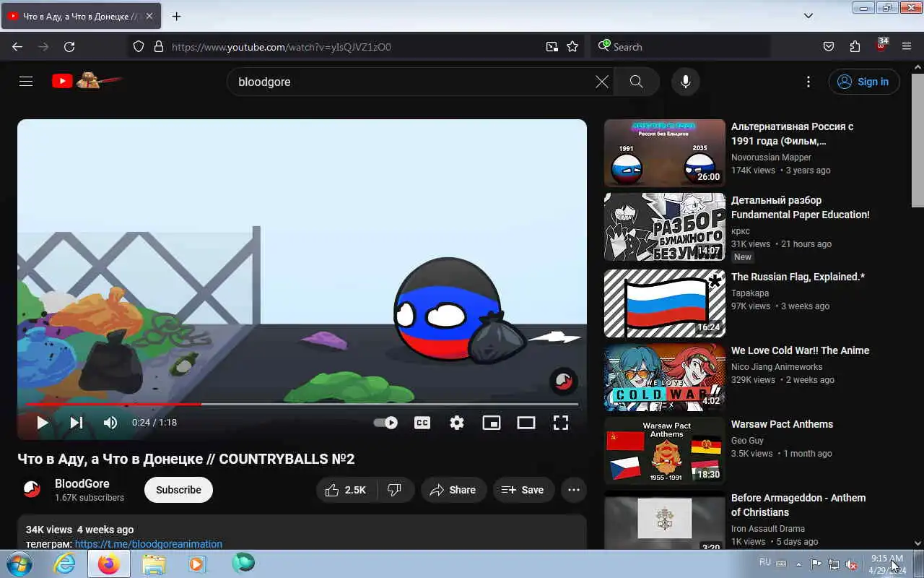Show tracking protection shield info

point(139,47)
